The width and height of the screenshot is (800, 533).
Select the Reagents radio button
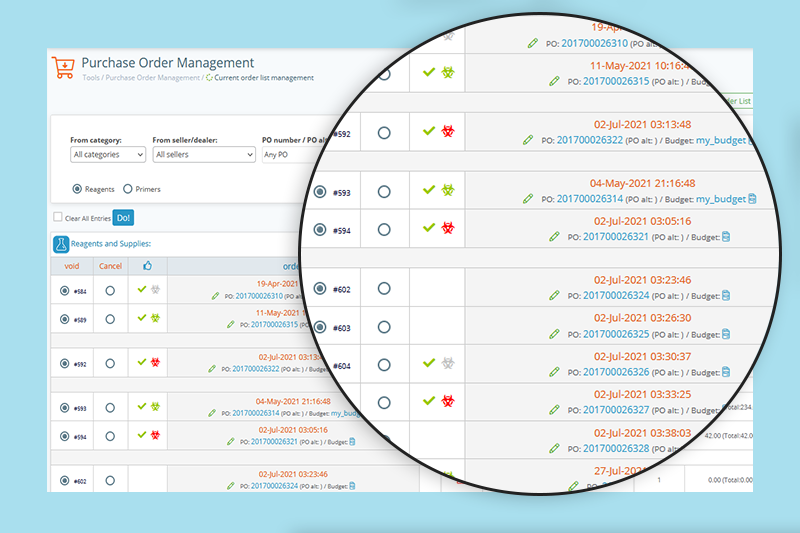(x=77, y=189)
